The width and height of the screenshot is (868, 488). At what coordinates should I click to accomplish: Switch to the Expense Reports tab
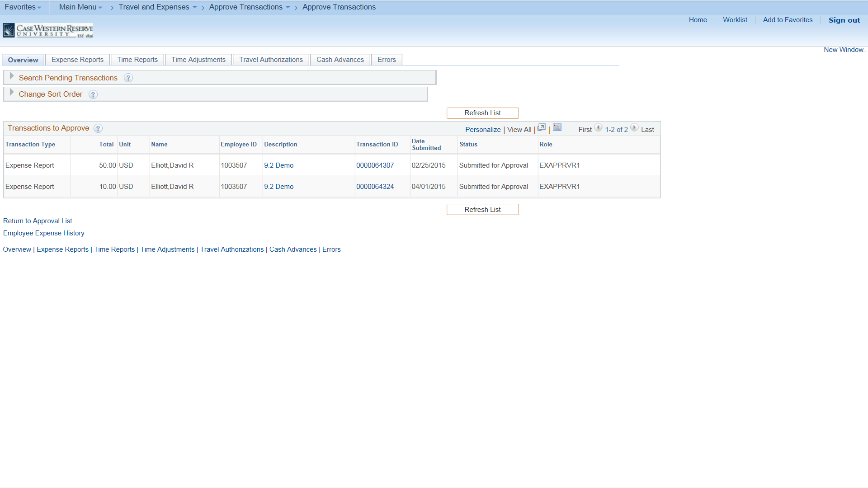tap(77, 59)
